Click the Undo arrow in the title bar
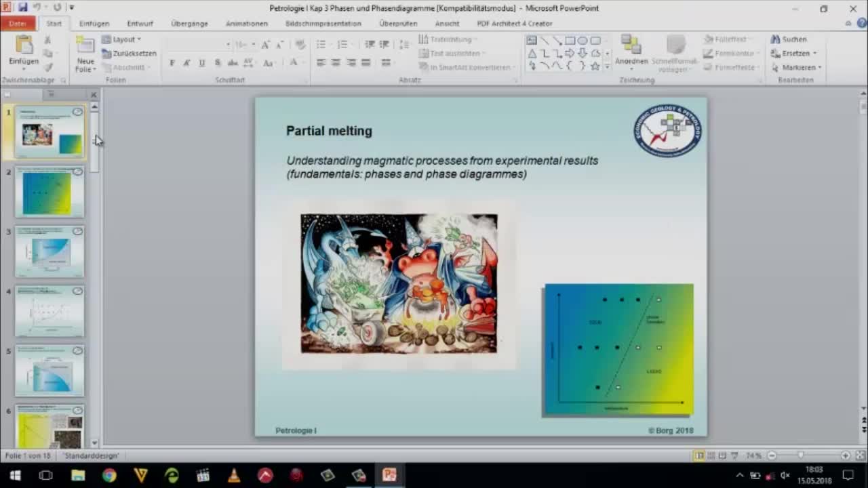This screenshot has height=488, width=868. (x=37, y=7)
